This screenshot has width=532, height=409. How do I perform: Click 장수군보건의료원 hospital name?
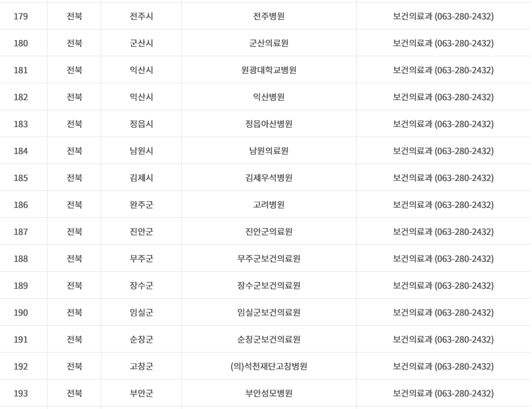pyautogui.click(x=269, y=285)
